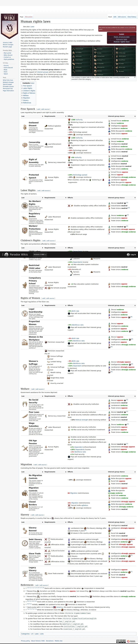This screenshot has width=138, height=644.
Task: Click the Mobile view footer link
Action: coord(59,641)
